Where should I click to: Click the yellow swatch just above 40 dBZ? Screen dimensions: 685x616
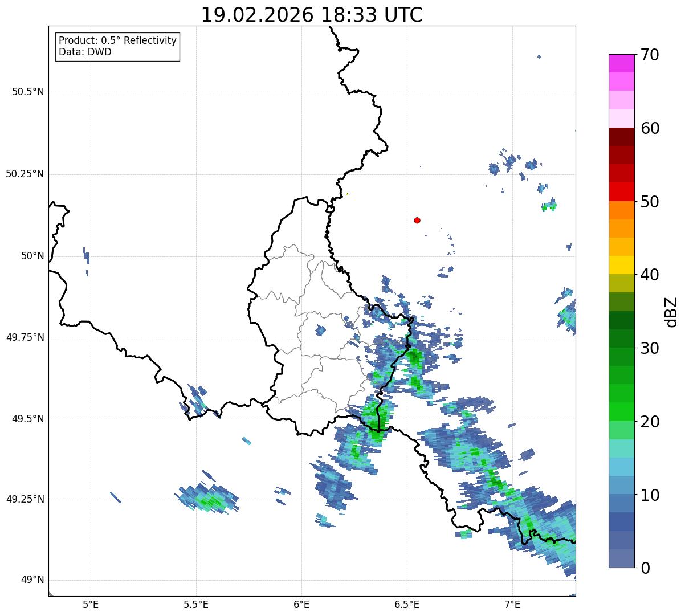click(621, 265)
